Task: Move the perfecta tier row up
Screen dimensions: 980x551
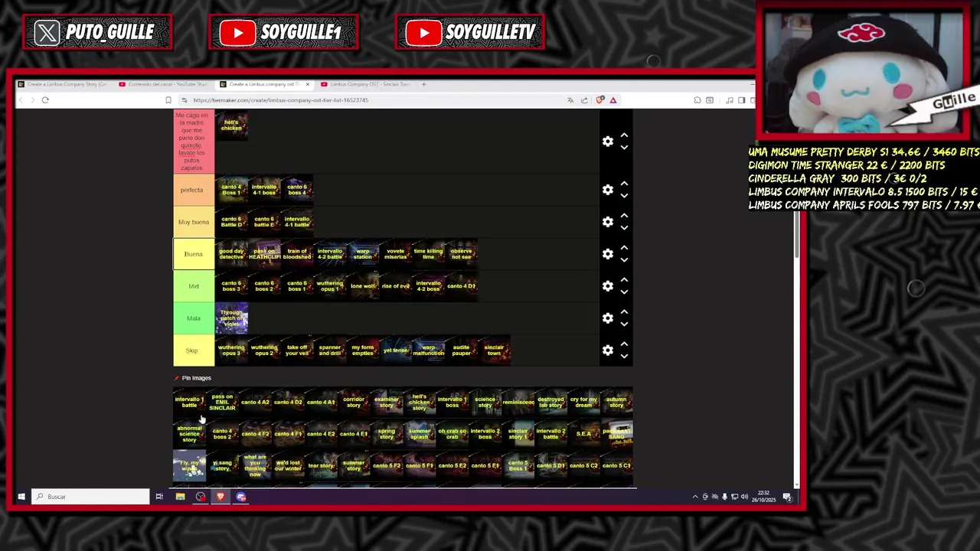Action: tap(624, 184)
